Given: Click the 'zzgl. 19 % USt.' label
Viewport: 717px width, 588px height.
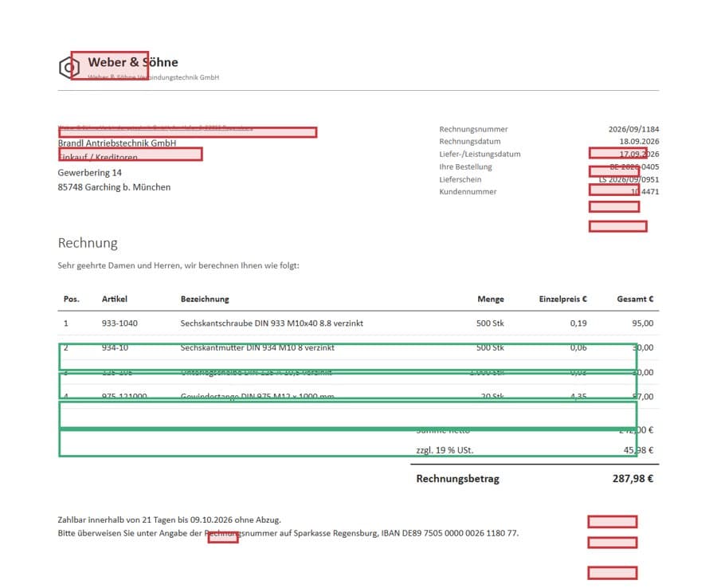Looking at the screenshot, I should (x=445, y=450).
